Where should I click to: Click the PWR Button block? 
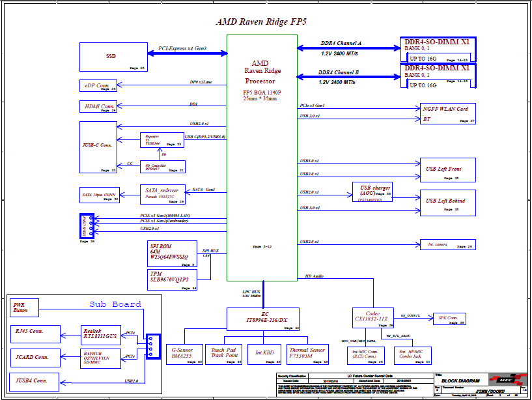(24, 308)
